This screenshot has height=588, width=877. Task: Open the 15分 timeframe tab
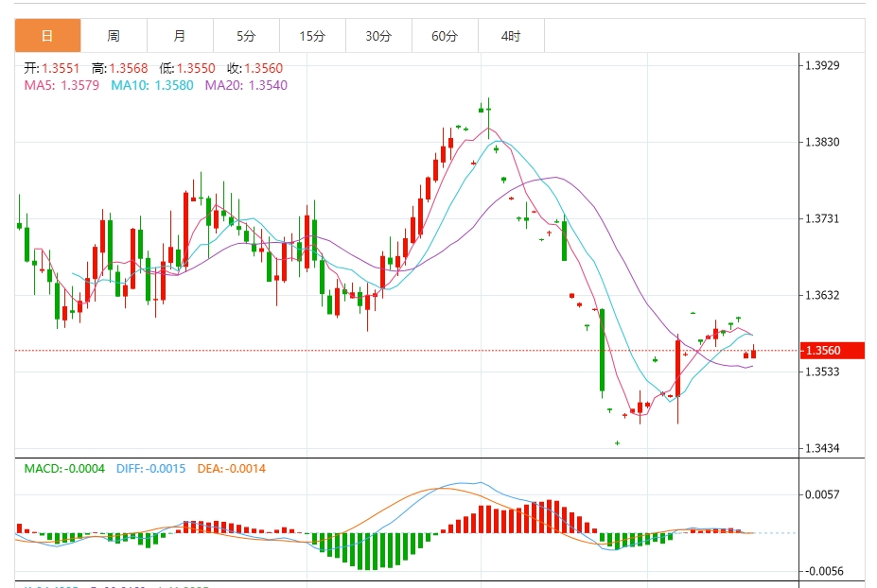[x=312, y=36]
